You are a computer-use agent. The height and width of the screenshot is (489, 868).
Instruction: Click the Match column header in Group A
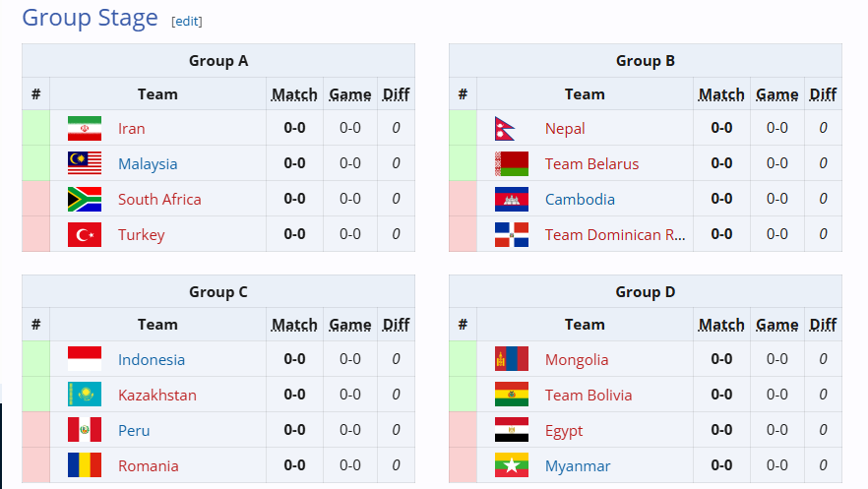click(294, 94)
